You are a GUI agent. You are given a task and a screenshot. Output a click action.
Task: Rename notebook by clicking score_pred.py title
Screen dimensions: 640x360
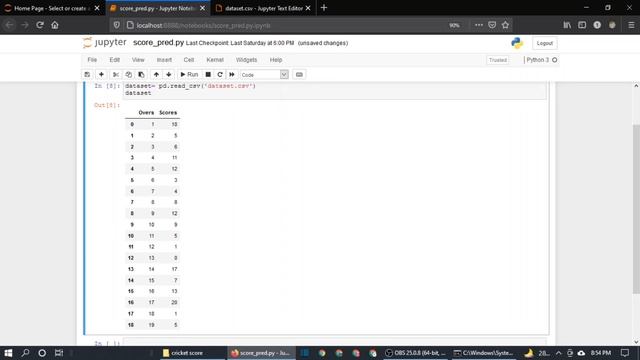158,42
